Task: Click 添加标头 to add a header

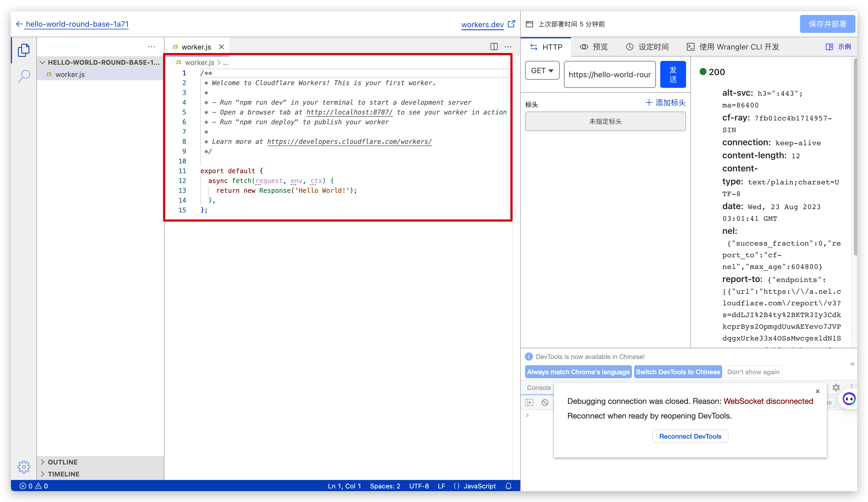Action: [665, 103]
